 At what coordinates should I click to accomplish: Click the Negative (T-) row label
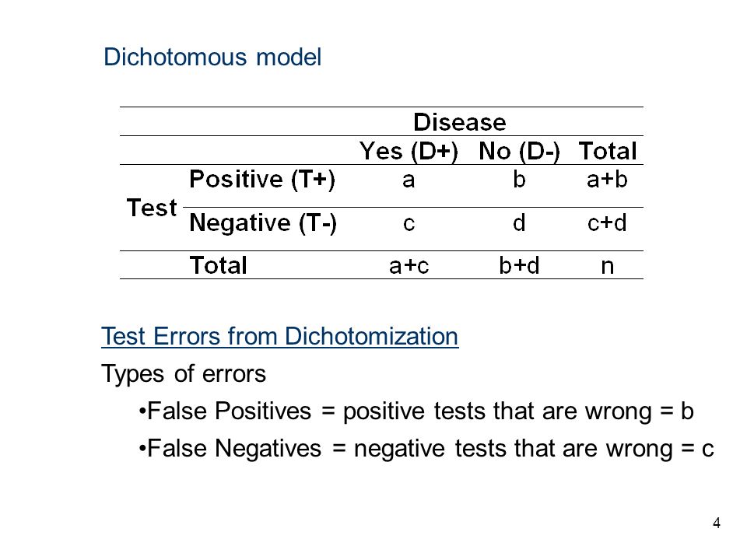(263, 223)
